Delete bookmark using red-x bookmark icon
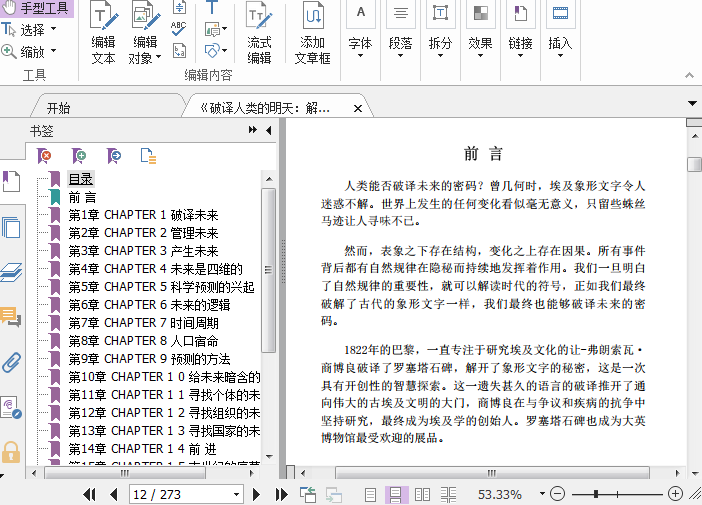The image size is (702, 505). [x=44, y=155]
